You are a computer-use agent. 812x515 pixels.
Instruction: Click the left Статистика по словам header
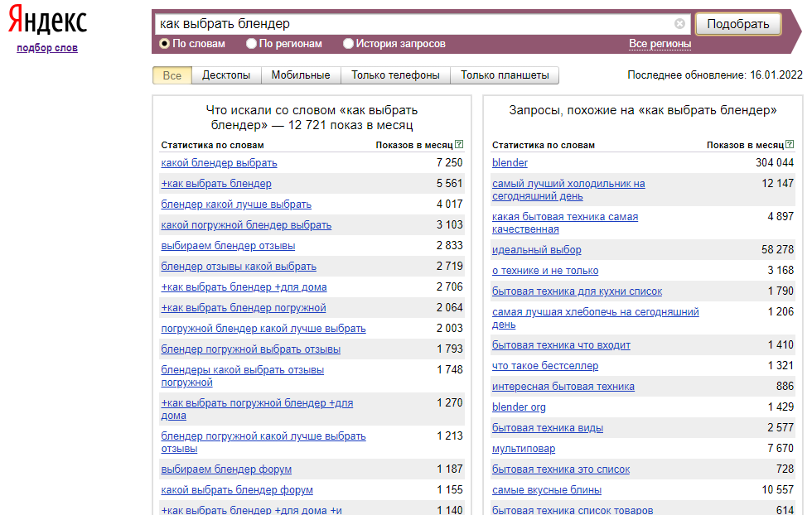(x=212, y=146)
